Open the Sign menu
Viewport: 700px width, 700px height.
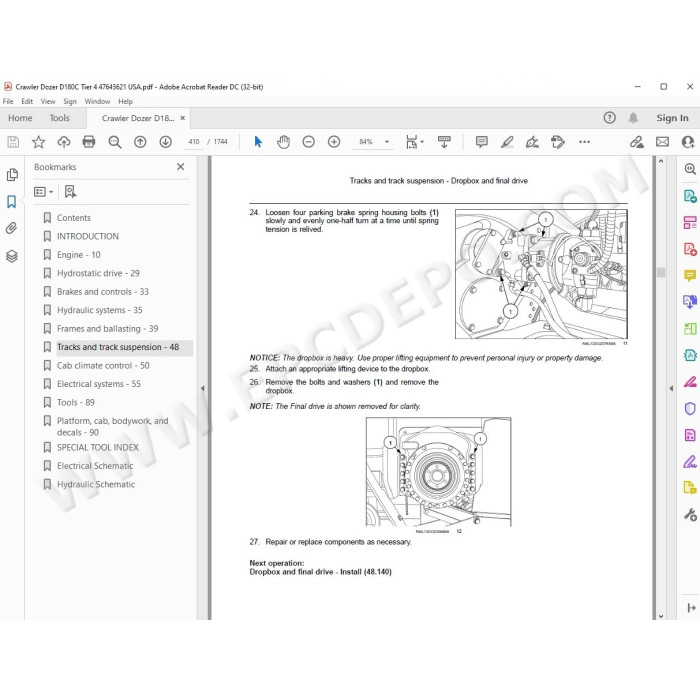[x=70, y=101]
